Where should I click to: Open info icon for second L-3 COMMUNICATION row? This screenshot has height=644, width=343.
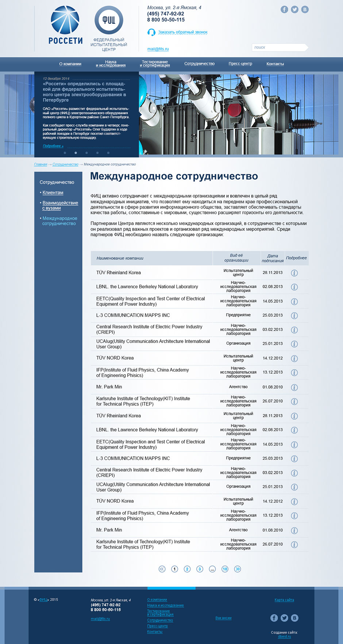coord(294,459)
